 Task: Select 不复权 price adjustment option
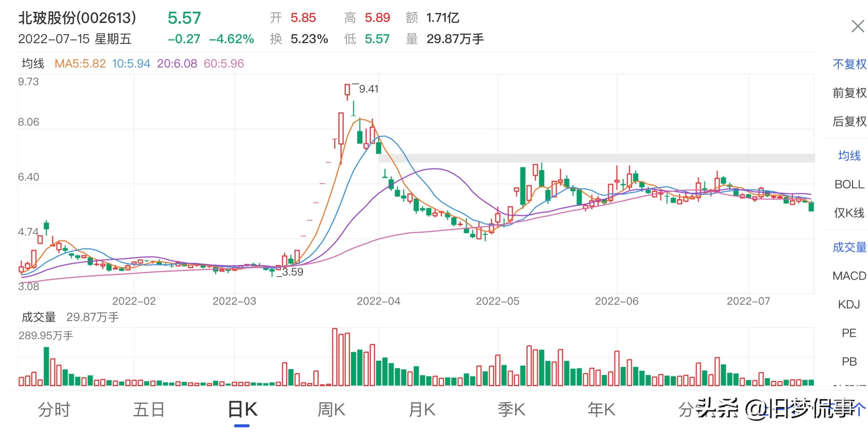click(849, 64)
